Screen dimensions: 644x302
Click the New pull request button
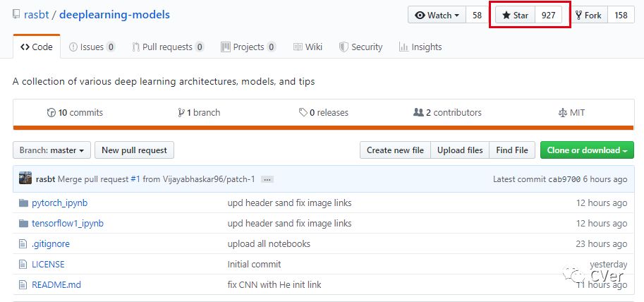[x=134, y=150]
